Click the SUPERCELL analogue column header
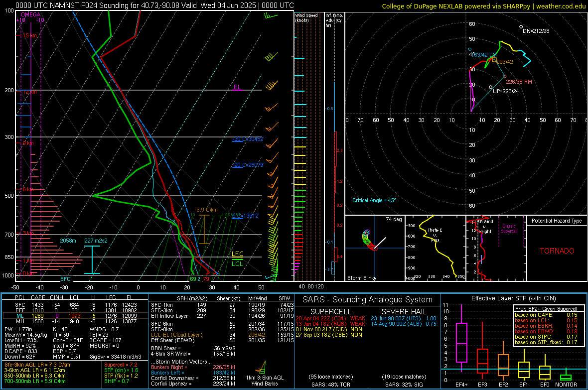The height and width of the screenshot is (390, 588). 331,312
